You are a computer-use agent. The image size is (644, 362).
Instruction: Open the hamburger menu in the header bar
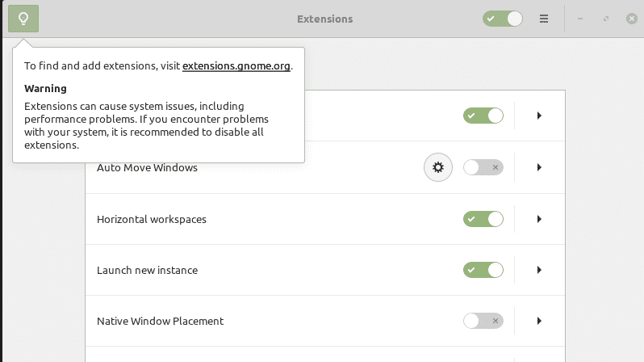(x=544, y=19)
